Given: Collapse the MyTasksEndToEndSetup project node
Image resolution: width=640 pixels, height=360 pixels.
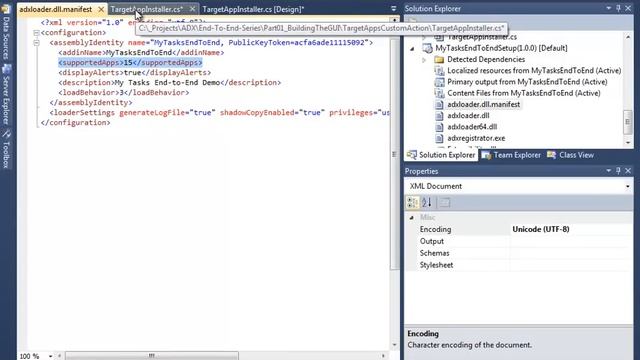Looking at the screenshot, I should tap(412, 49).
